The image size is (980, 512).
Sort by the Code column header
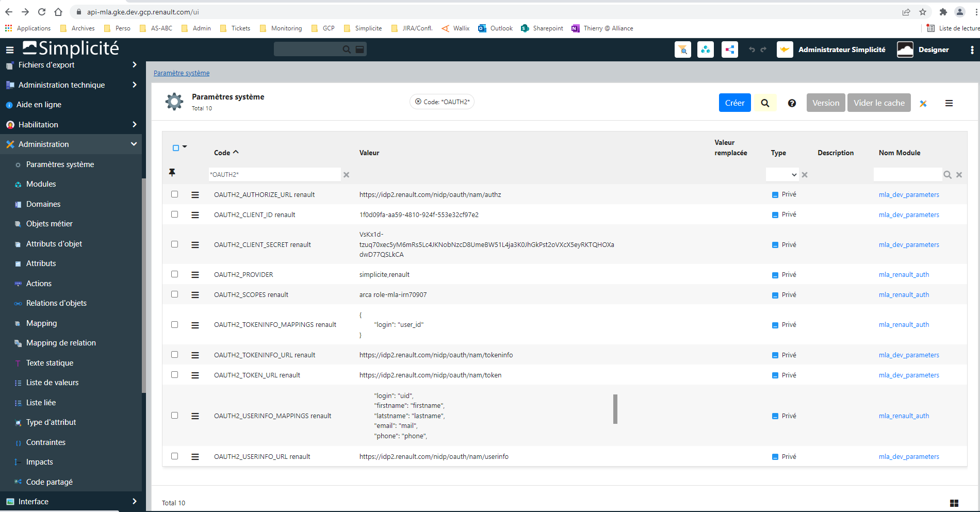[x=226, y=153]
